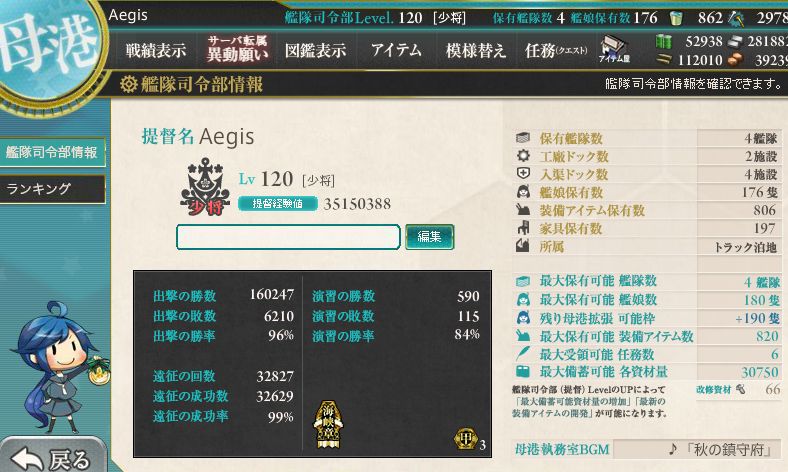Click the gear icon beside 艦隊司令部情報
788x472 pixels.
click(x=129, y=84)
